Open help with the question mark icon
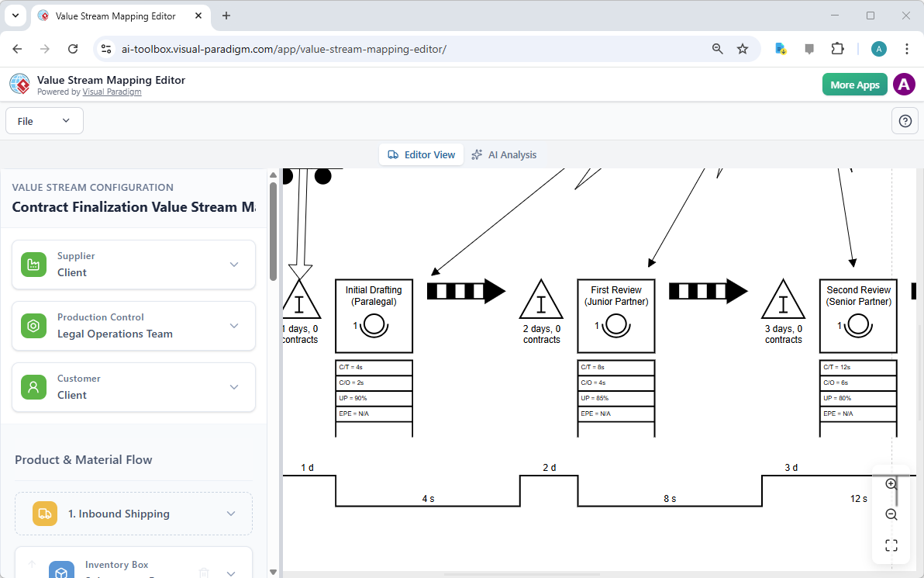 (905, 120)
